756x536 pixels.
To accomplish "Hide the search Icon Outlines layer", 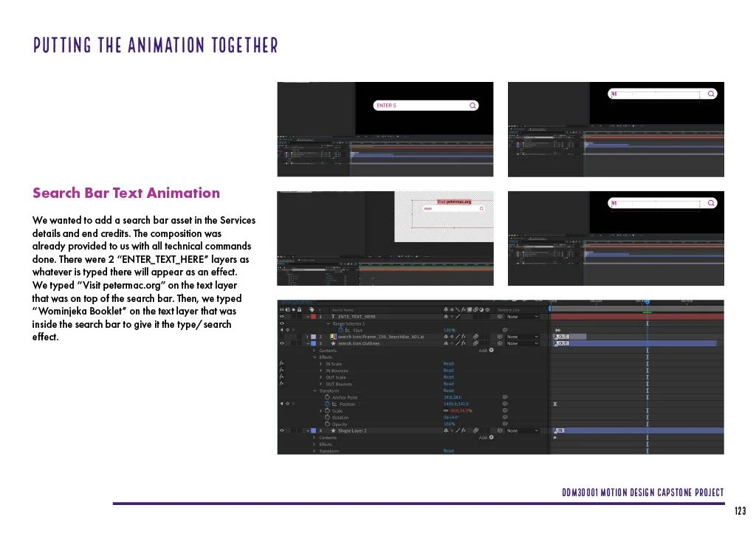I will click(x=281, y=344).
